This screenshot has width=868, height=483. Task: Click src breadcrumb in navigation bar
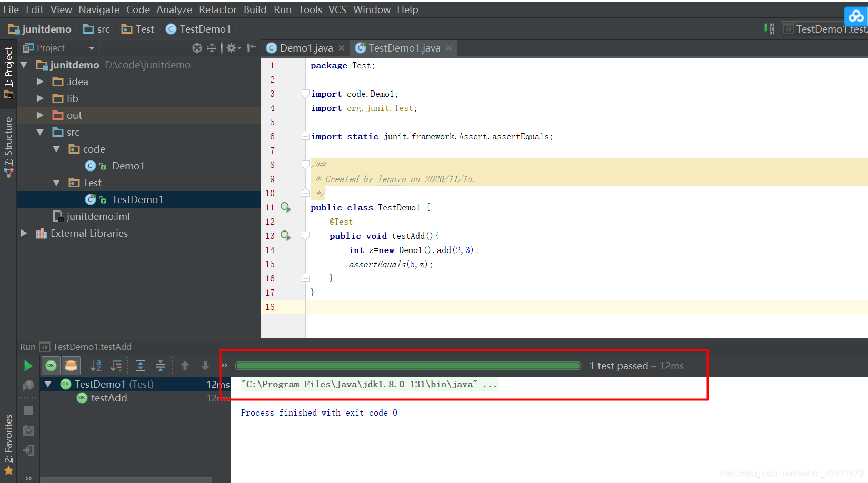point(97,29)
